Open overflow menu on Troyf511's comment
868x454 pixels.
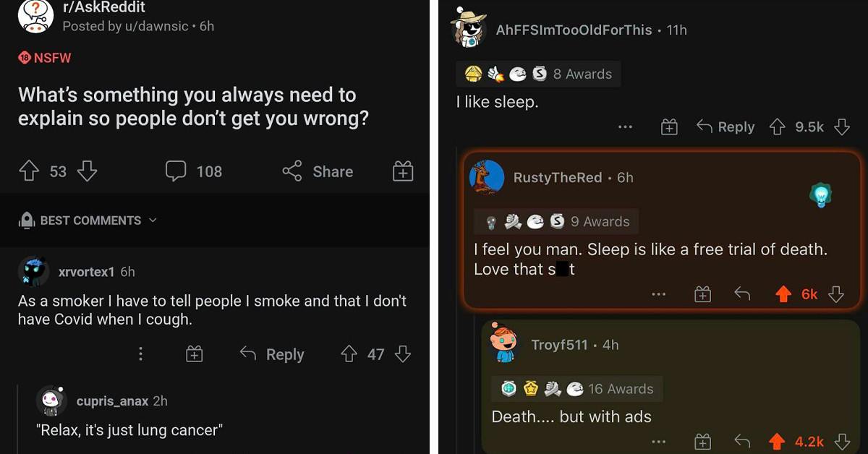[x=659, y=441]
